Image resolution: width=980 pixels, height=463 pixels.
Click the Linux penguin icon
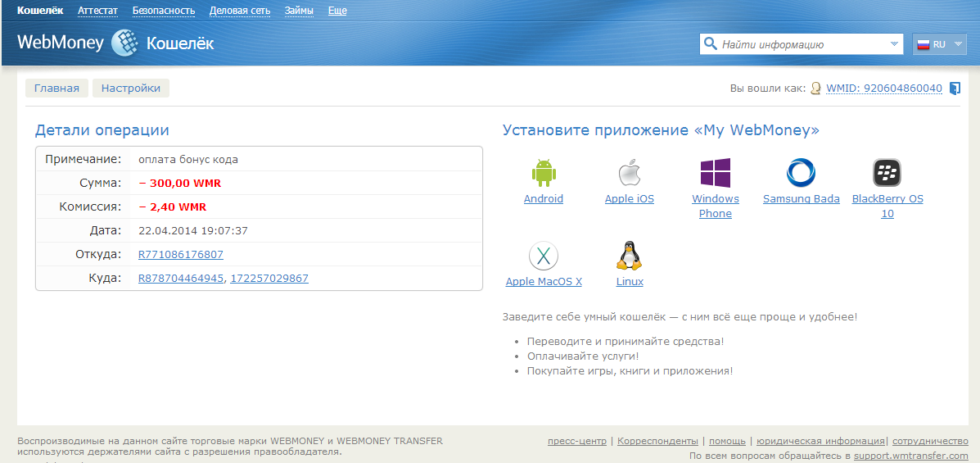click(630, 256)
